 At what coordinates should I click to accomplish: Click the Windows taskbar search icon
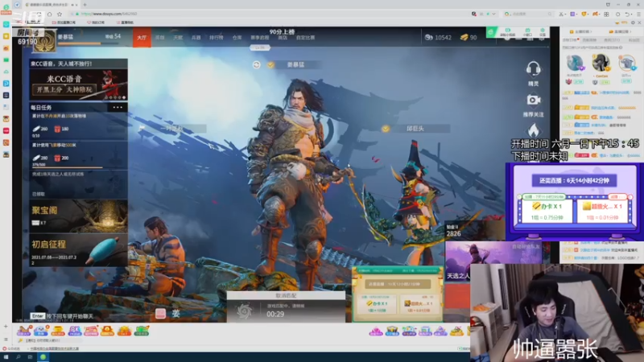click(18, 357)
